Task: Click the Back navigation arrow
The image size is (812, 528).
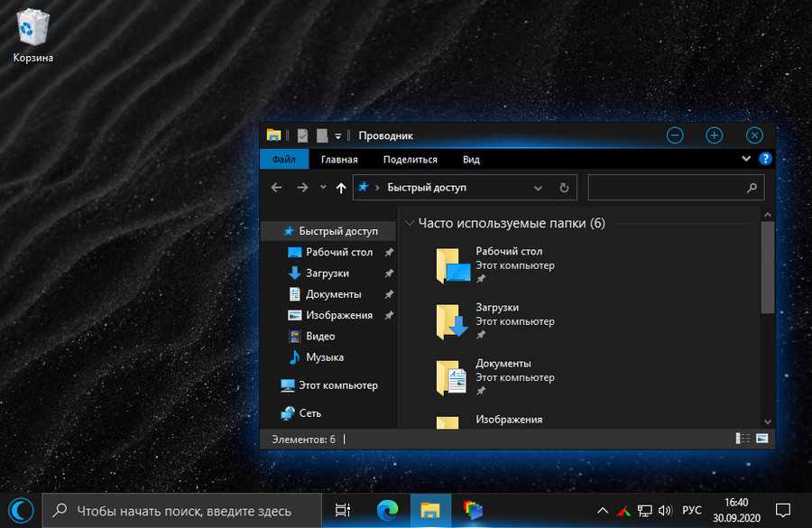Action: tap(278, 188)
